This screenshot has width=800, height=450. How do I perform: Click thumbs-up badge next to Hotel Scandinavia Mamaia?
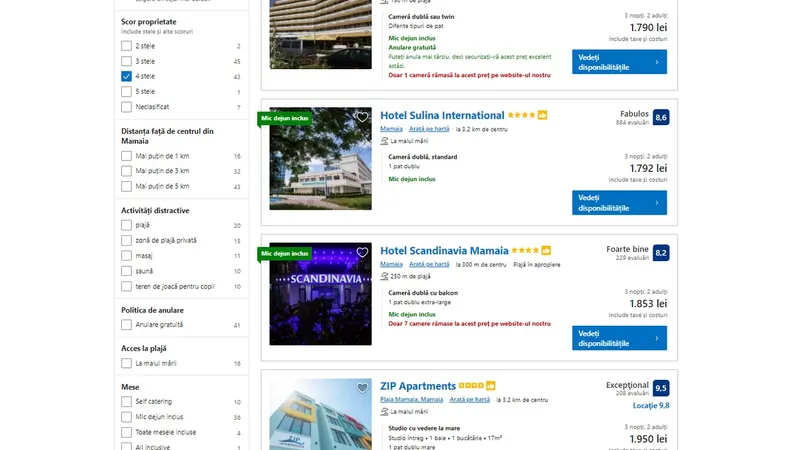point(546,251)
